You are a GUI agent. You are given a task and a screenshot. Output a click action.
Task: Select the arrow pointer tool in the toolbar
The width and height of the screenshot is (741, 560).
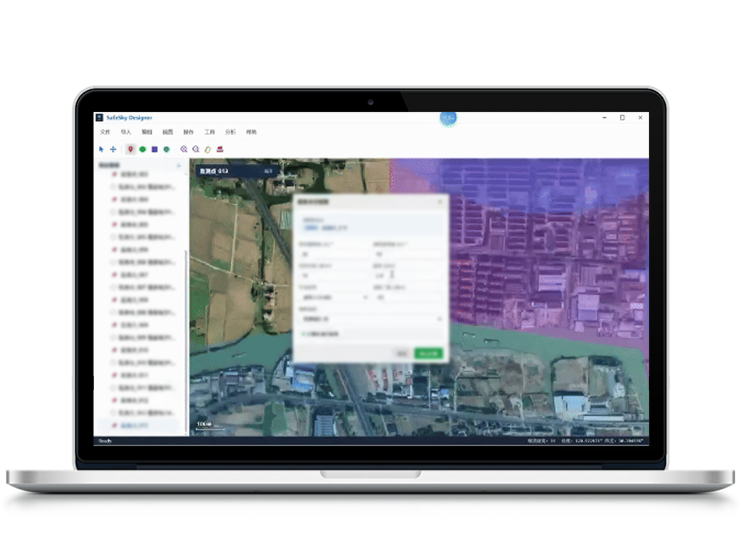(x=102, y=149)
